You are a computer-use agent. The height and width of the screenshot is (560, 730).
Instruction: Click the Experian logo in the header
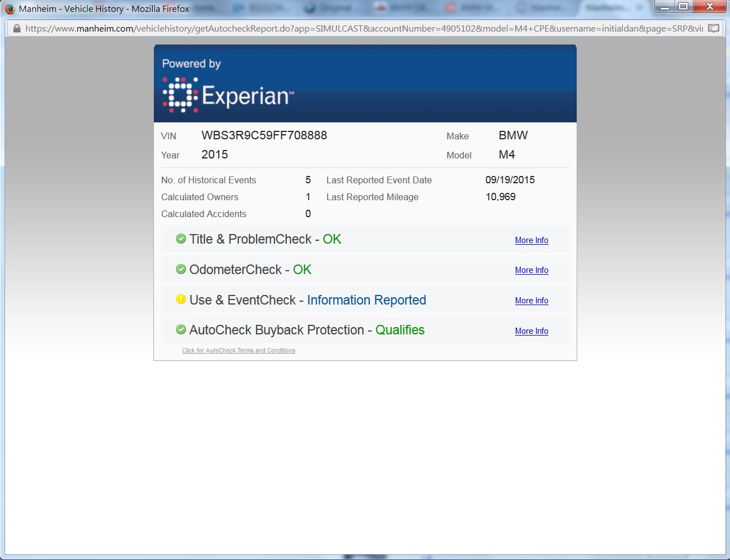pyautogui.click(x=228, y=95)
